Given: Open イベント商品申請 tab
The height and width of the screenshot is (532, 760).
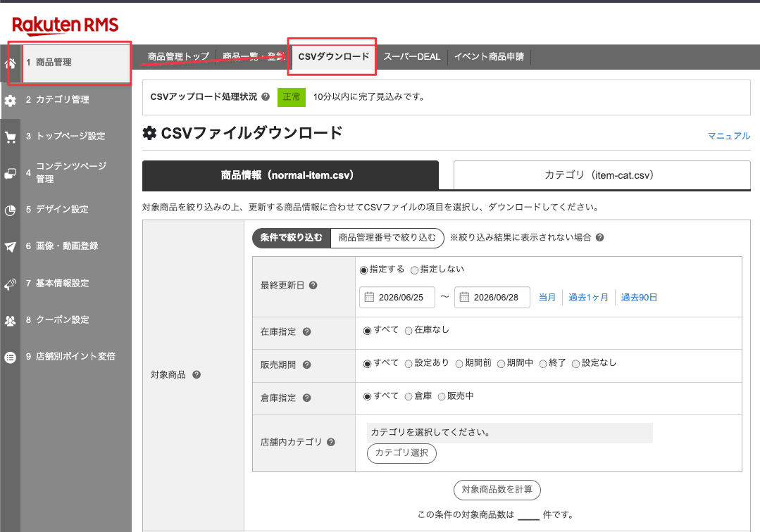Looking at the screenshot, I should click(489, 56).
